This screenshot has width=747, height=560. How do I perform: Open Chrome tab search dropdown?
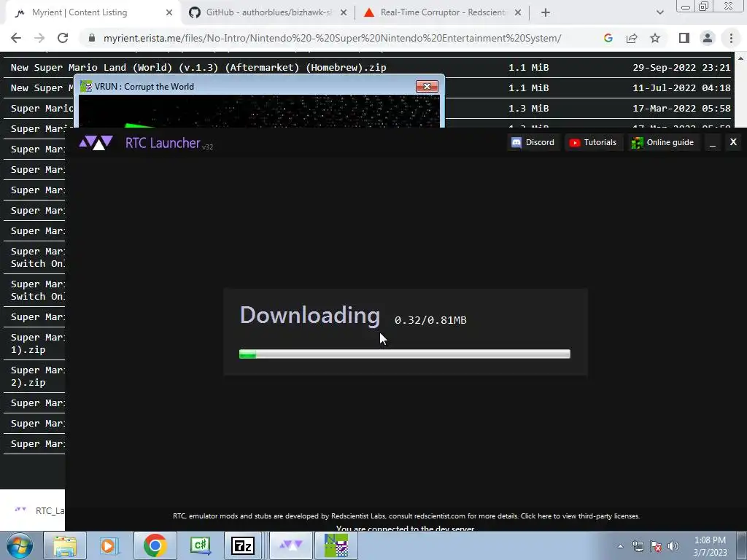[x=659, y=13]
